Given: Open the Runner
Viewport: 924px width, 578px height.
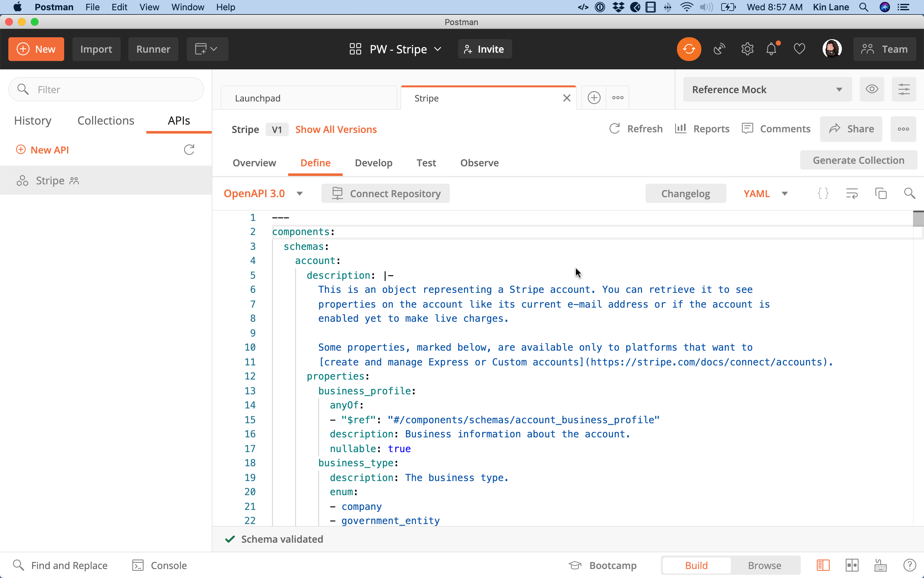Looking at the screenshot, I should (x=153, y=49).
